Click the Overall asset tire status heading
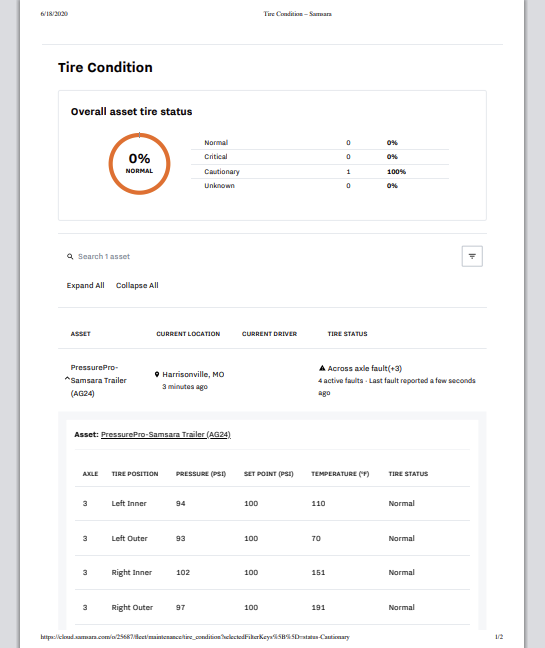The image size is (545, 648). coord(131,112)
